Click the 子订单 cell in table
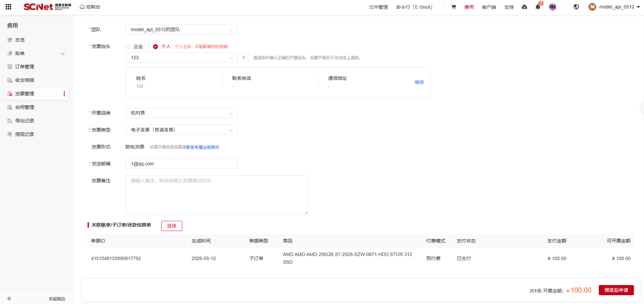Image resolution: width=644 pixels, height=304 pixels. (x=256, y=258)
